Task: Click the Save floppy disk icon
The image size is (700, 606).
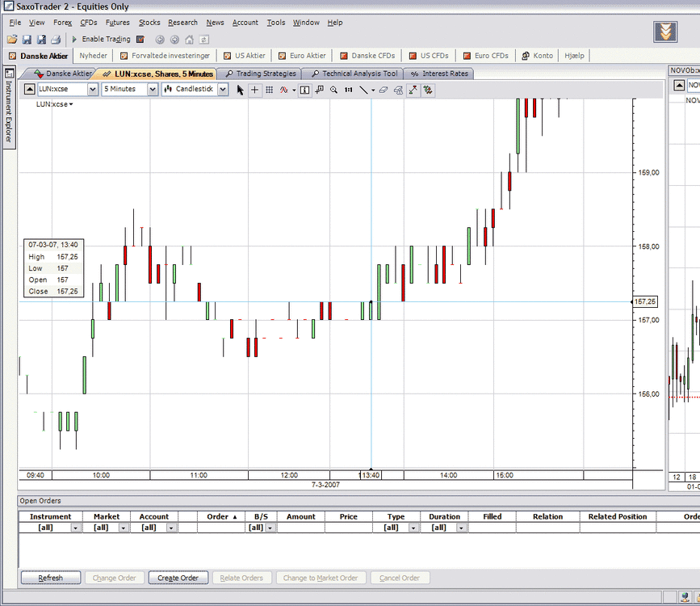Action: (27, 40)
